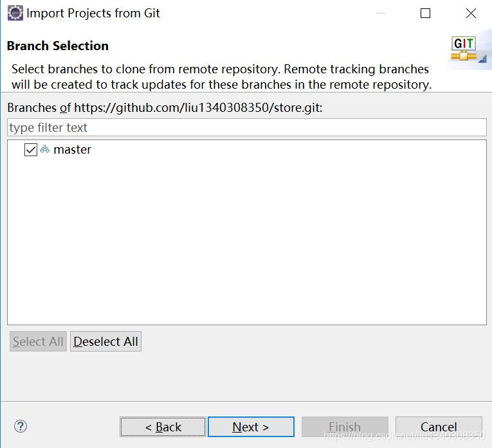492x448 pixels.
Task: Uncheck the master branch checkbox
Action: 31,150
